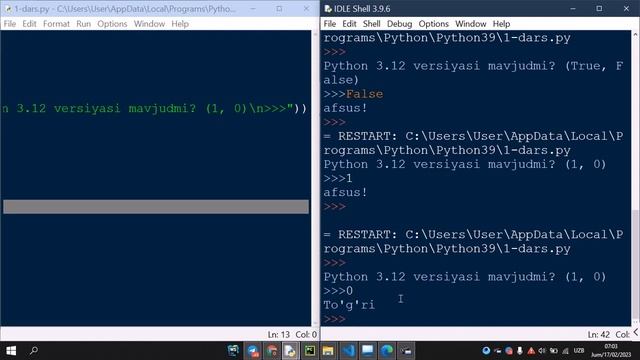Open the Window menu in IDLE Shell

pos(471,24)
